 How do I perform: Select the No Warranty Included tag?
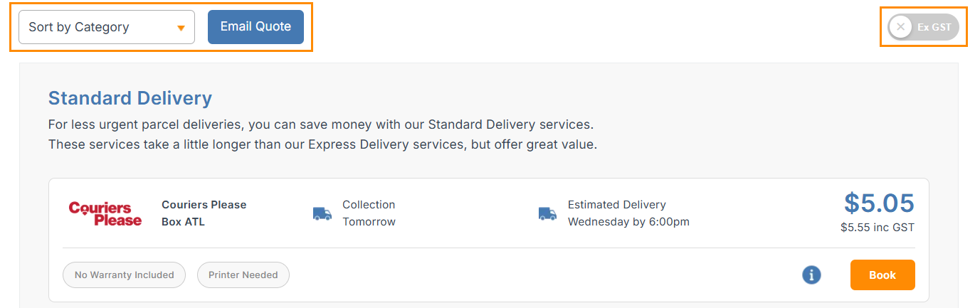124,275
